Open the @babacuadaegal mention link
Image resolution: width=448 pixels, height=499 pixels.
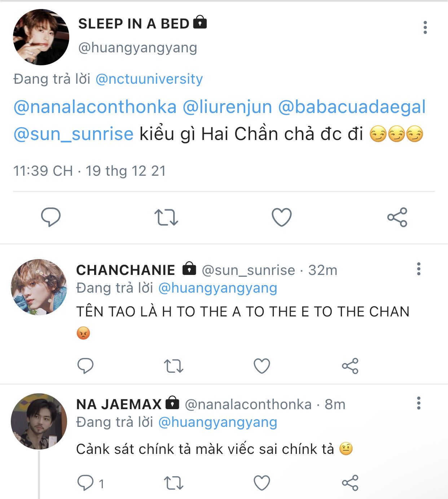(352, 107)
